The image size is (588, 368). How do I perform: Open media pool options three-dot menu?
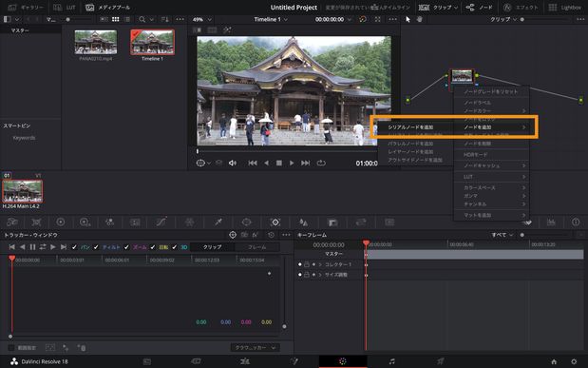point(180,19)
